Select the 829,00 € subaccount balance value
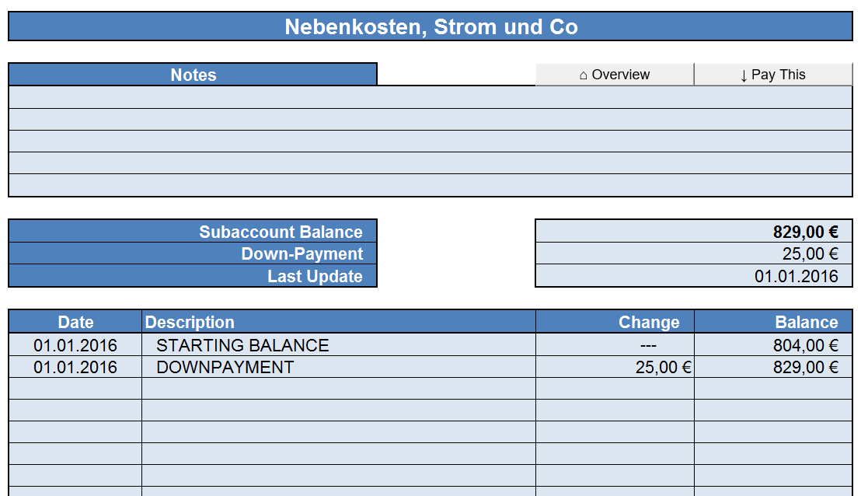The height and width of the screenshot is (496, 868). pyautogui.click(x=693, y=232)
